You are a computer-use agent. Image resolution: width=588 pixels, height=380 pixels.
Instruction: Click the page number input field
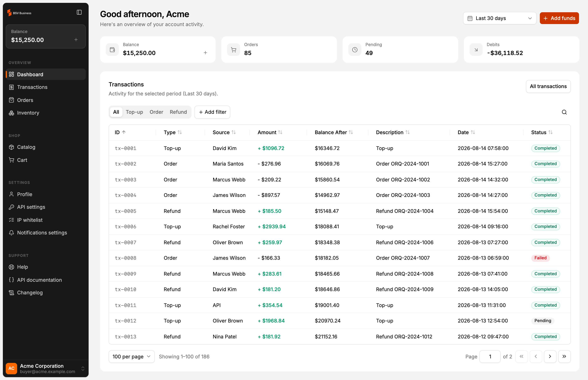(490, 357)
